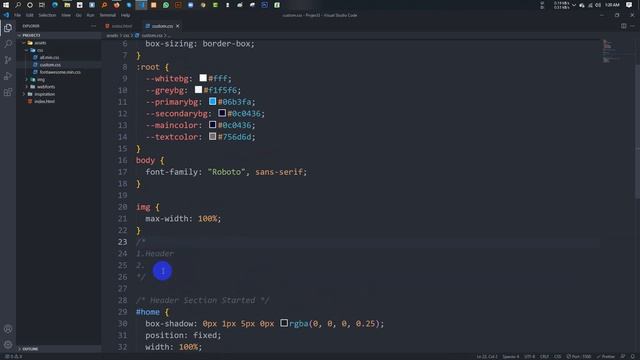Screen dimensions: 640x360
Task: Open the Extensions view
Action: (x=8, y=92)
